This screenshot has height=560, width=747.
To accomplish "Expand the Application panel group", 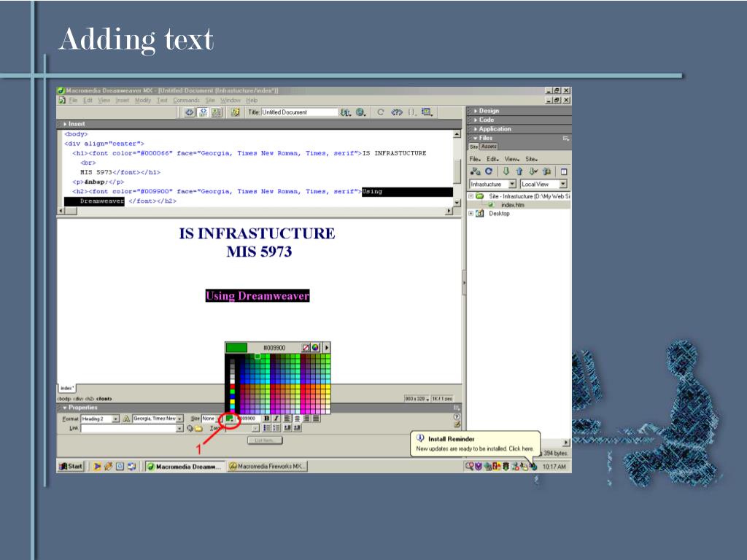I will coord(492,128).
